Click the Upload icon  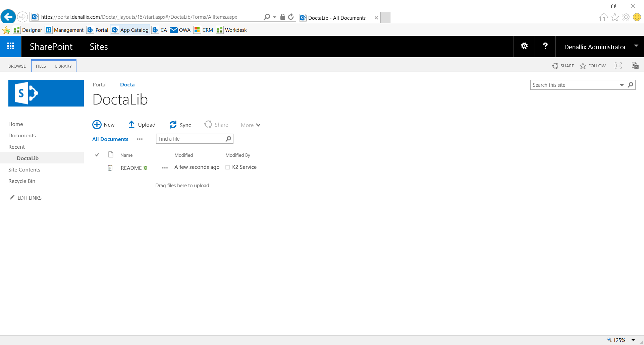[132, 124]
